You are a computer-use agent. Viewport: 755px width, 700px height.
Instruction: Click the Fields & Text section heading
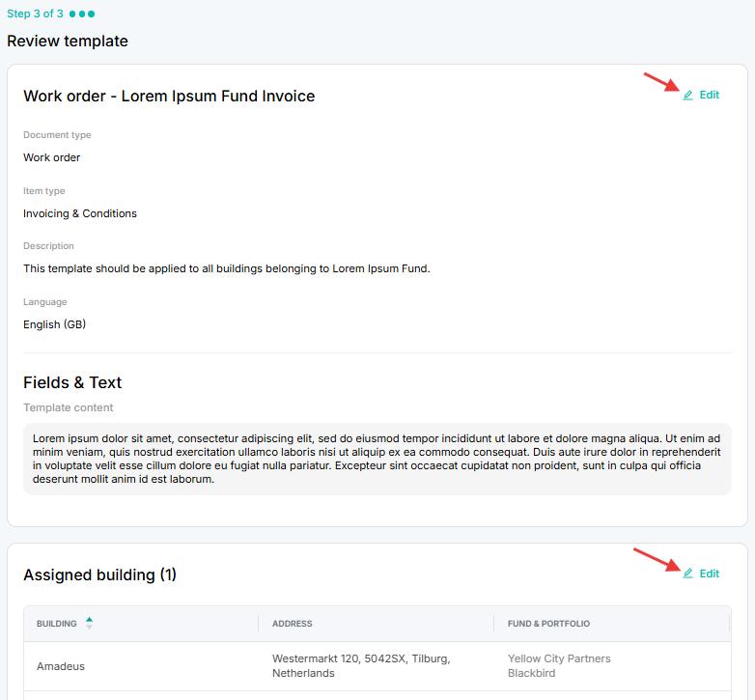(x=72, y=382)
